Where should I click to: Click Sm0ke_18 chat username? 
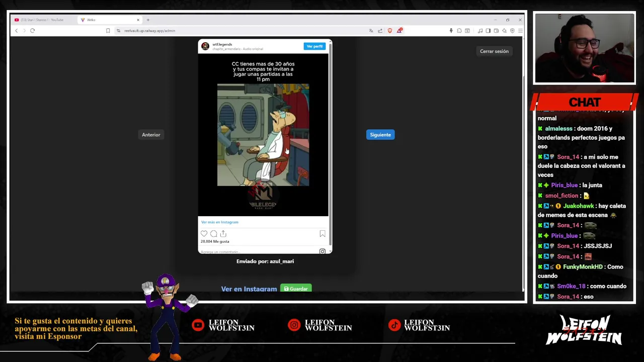click(x=571, y=287)
